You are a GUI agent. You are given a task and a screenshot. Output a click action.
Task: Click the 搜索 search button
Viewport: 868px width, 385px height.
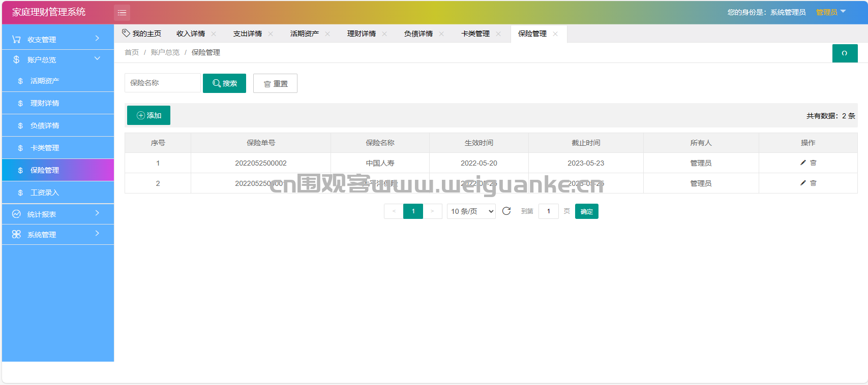tap(224, 83)
